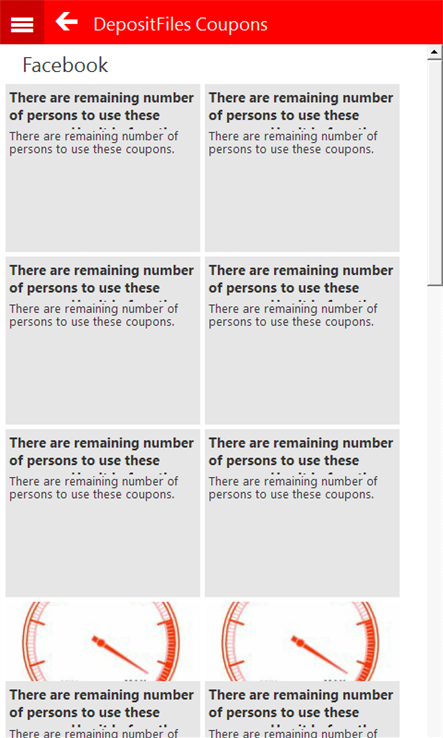Click the scrollbar up arrow
443x738 pixels.
click(x=435, y=52)
